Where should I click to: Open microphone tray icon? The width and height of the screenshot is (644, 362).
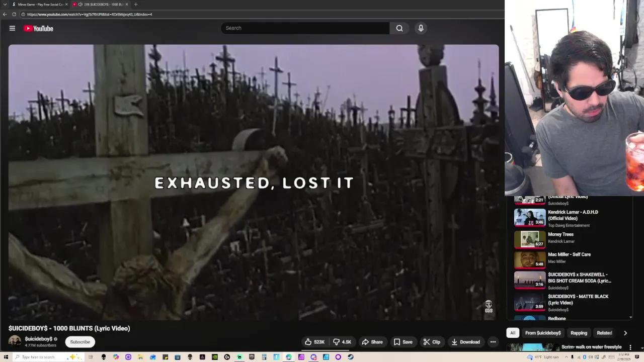click(572, 357)
